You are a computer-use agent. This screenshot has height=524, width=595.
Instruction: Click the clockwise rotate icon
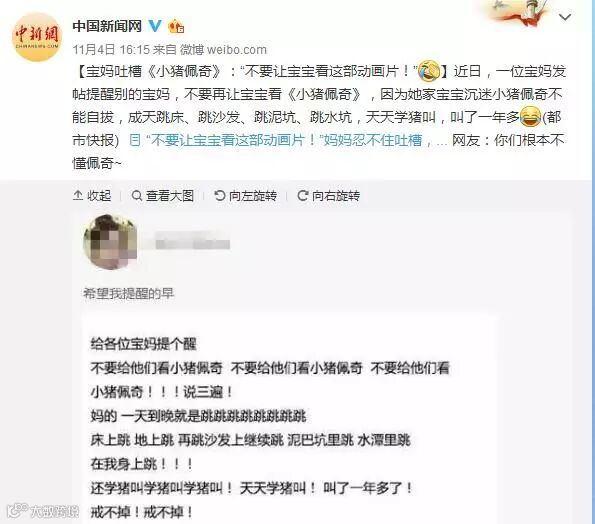point(302,195)
